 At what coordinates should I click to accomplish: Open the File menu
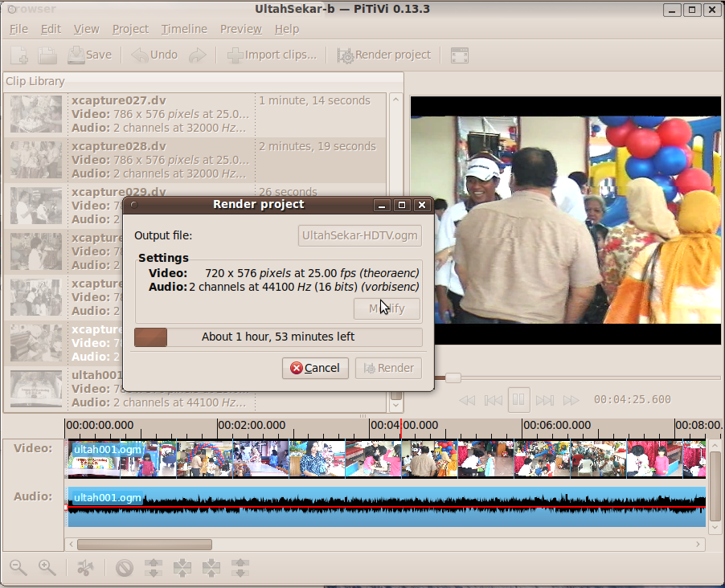pos(18,29)
